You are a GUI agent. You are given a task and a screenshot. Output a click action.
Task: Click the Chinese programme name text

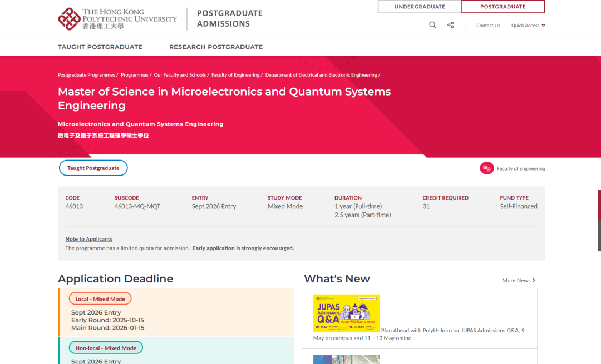[x=104, y=136]
